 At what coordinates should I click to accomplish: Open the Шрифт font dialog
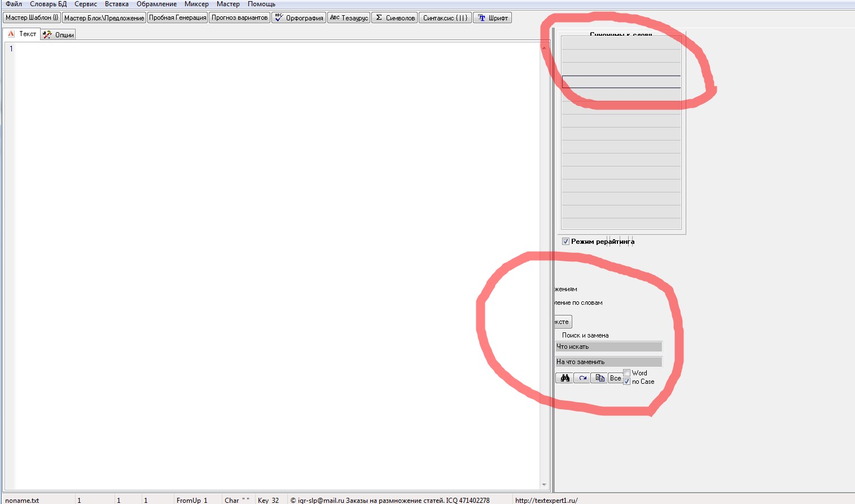pos(492,18)
